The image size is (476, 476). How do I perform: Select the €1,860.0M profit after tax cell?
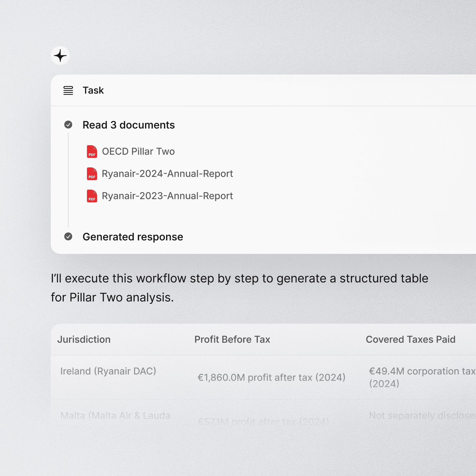[x=272, y=377]
